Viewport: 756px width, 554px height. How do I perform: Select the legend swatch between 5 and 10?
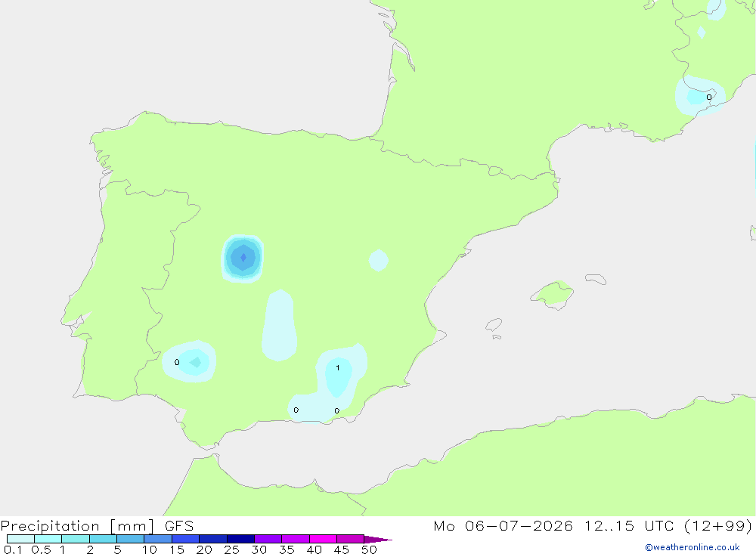pos(131,539)
